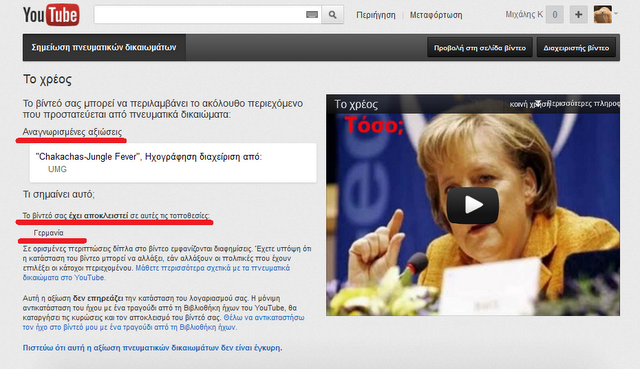Play the Το χρέος video

click(473, 205)
